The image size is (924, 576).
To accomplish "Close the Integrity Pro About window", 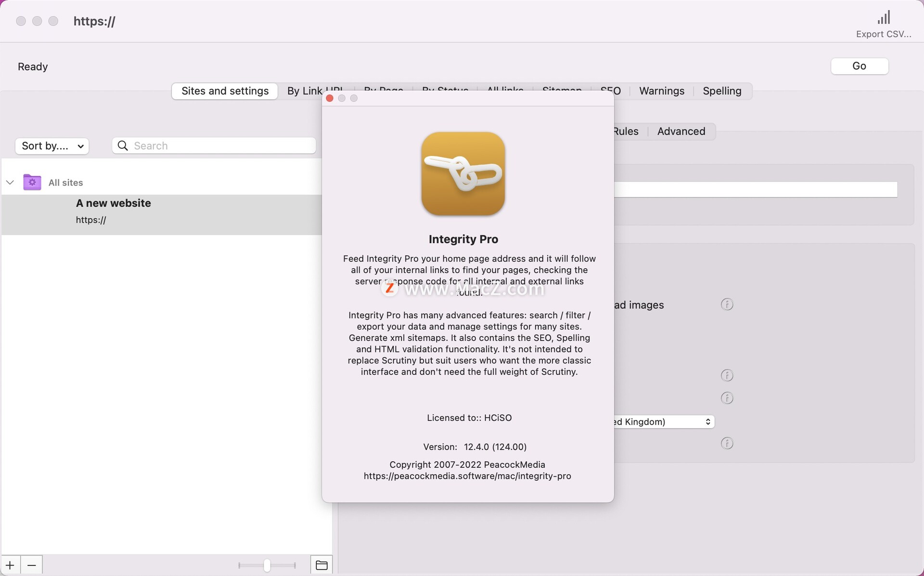I will pyautogui.click(x=330, y=98).
